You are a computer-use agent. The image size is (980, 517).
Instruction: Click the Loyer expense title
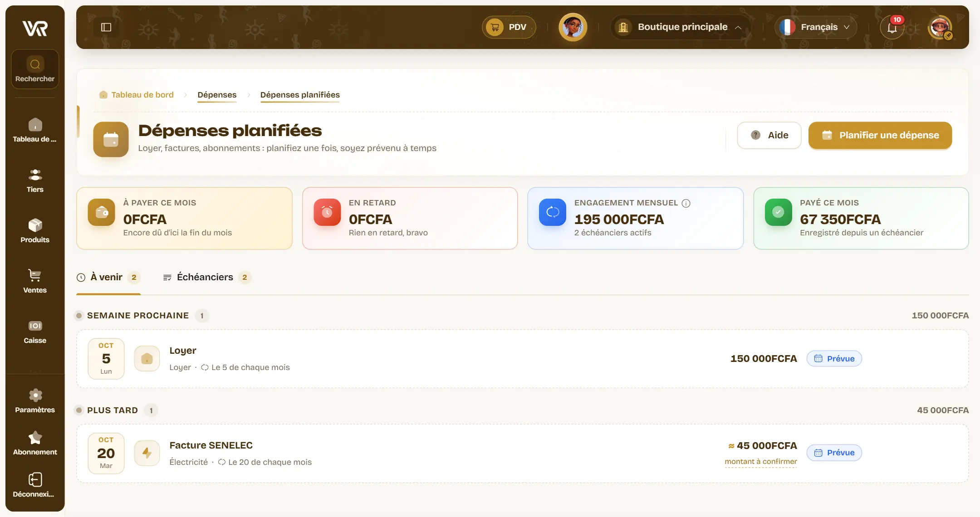coord(183,351)
